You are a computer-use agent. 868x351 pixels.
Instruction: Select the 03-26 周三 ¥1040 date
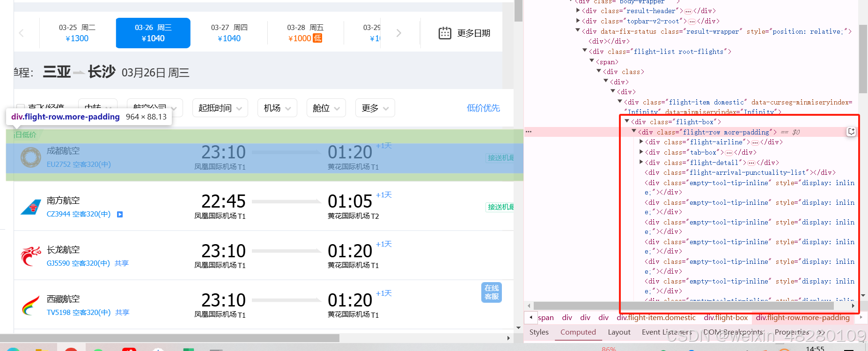(153, 33)
